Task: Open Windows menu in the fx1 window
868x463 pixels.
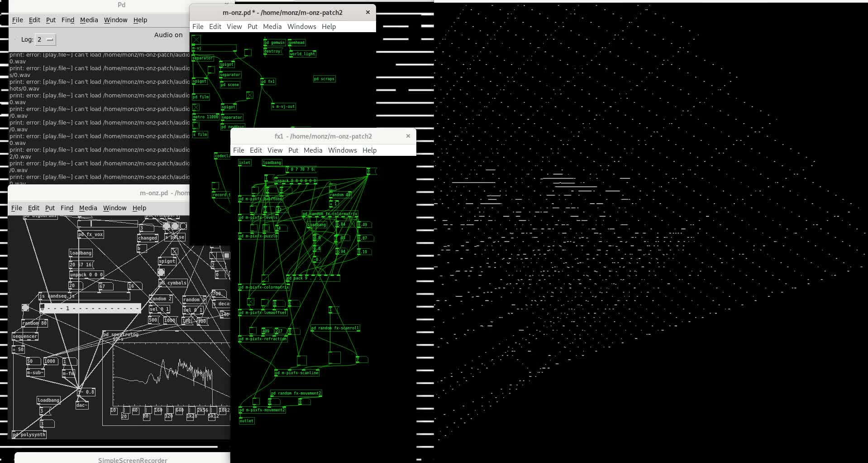Action: (342, 150)
